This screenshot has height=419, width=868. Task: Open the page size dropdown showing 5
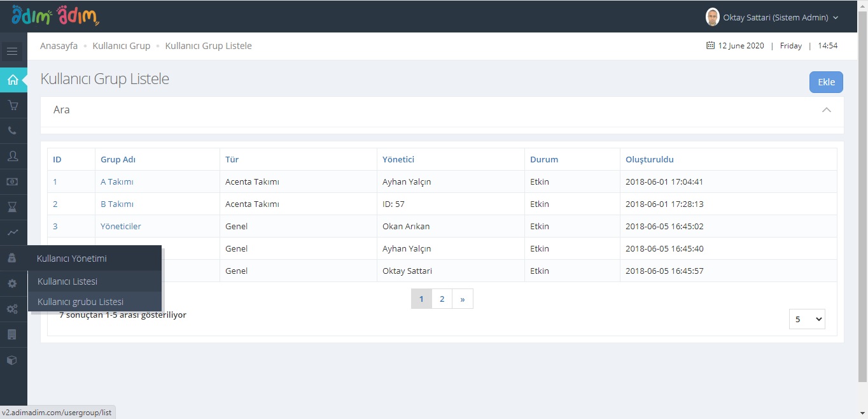[x=806, y=319]
